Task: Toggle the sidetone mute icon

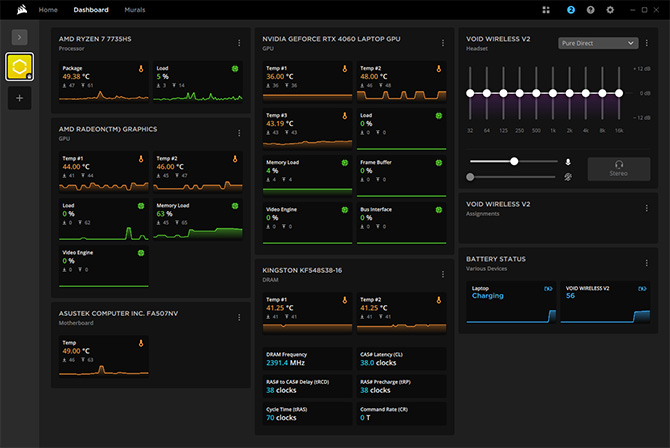Action: click(x=568, y=177)
